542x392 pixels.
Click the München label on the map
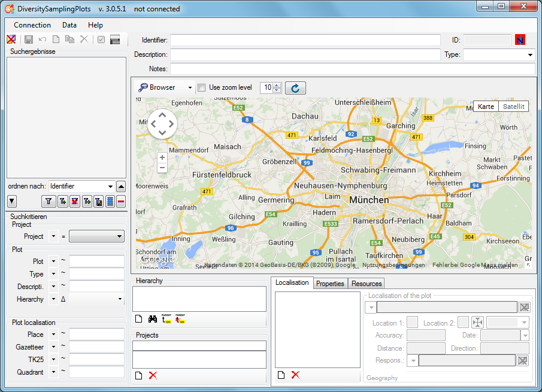pyautogui.click(x=369, y=200)
